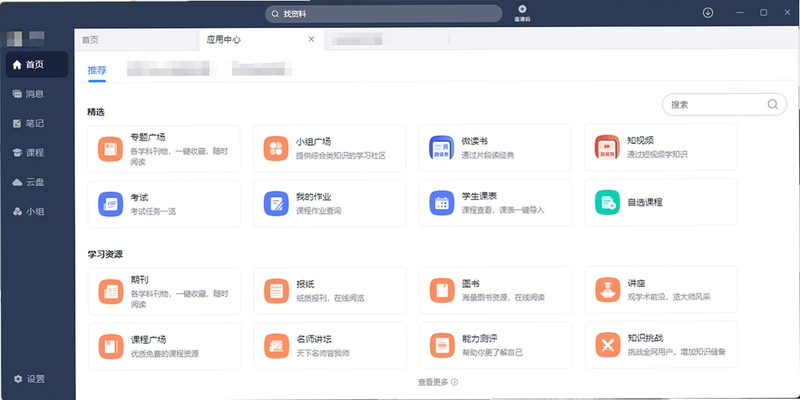Select the 推荐 category tab
Screen dimensions: 800x400
point(97,70)
